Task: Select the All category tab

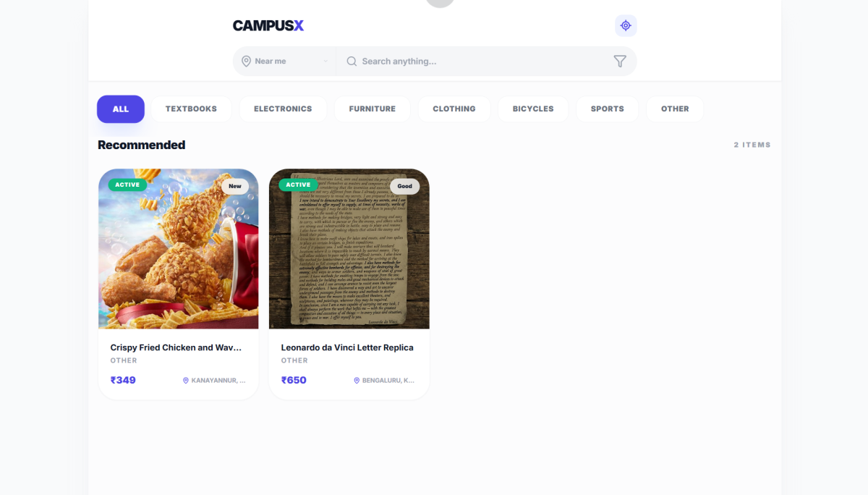Action: [121, 109]
